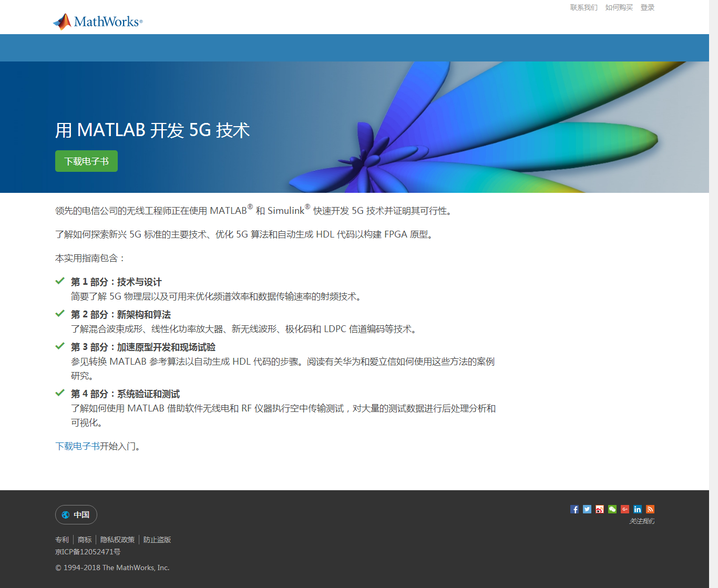Open the 防止盗版 footer link
This screenshot has width=718, height=588.
[x=157, y=540]
